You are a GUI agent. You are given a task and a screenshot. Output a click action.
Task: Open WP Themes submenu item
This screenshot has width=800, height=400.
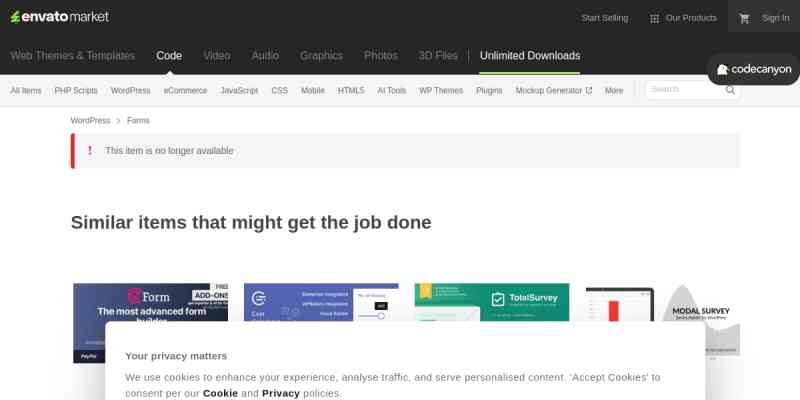[441, 90]
